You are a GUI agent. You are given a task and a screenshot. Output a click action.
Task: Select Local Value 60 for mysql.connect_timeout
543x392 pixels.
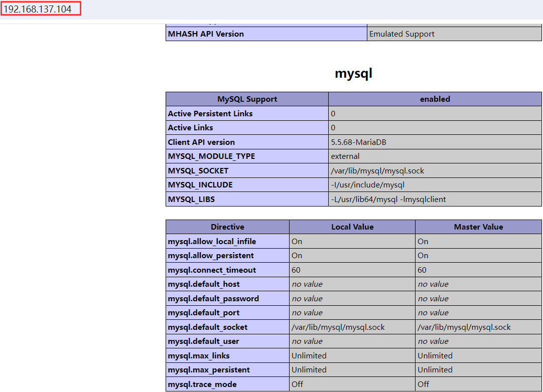(352, 270)
